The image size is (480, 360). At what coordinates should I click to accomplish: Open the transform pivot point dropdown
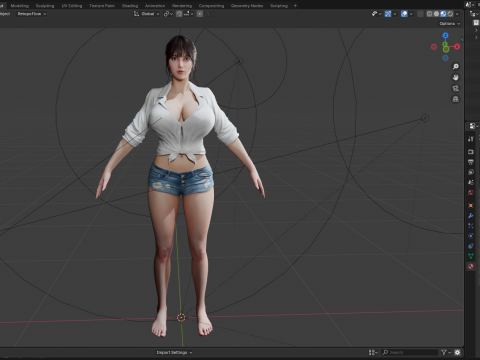pos(168,14)
